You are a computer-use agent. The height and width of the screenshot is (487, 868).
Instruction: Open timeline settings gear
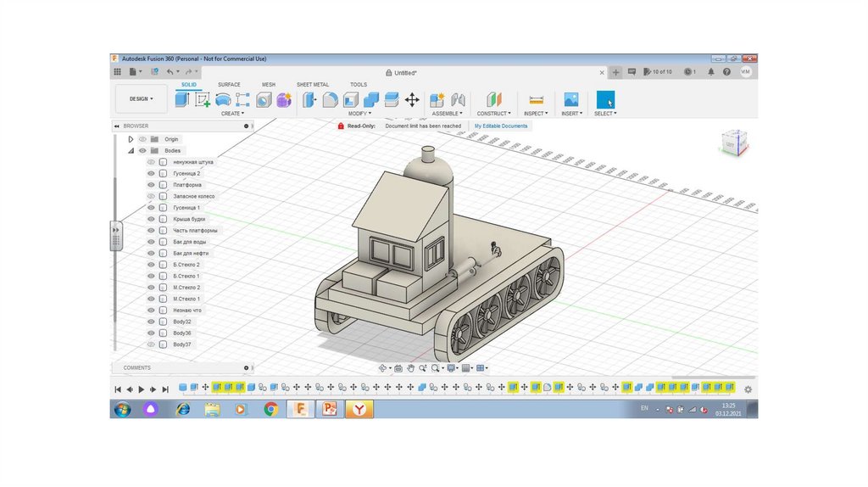[748, 389]
